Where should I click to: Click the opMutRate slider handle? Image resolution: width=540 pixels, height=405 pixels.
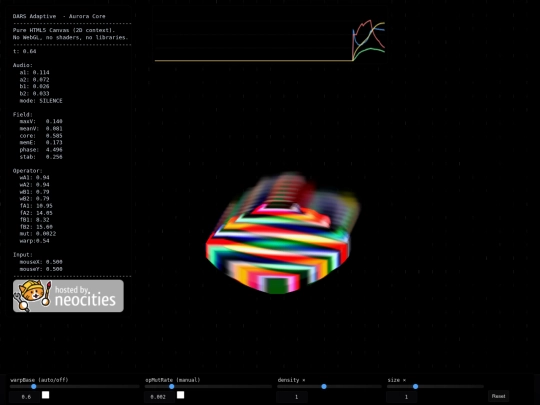point(172,386)
